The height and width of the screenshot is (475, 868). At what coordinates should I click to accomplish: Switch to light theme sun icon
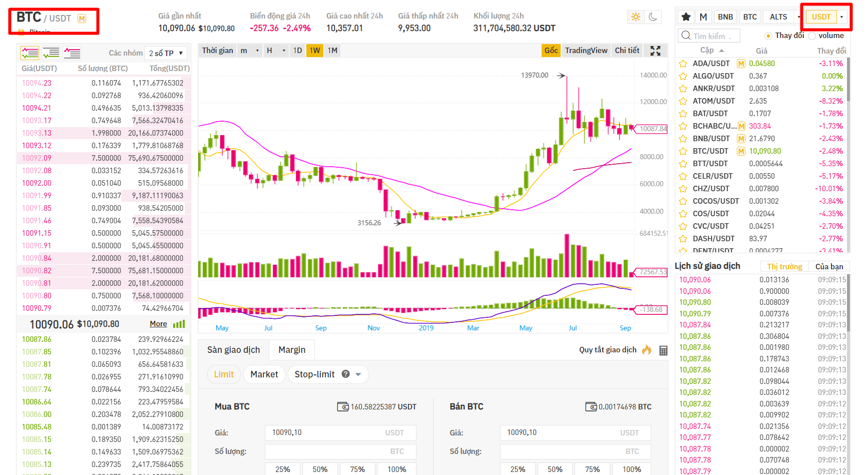(x=636, y=17)
